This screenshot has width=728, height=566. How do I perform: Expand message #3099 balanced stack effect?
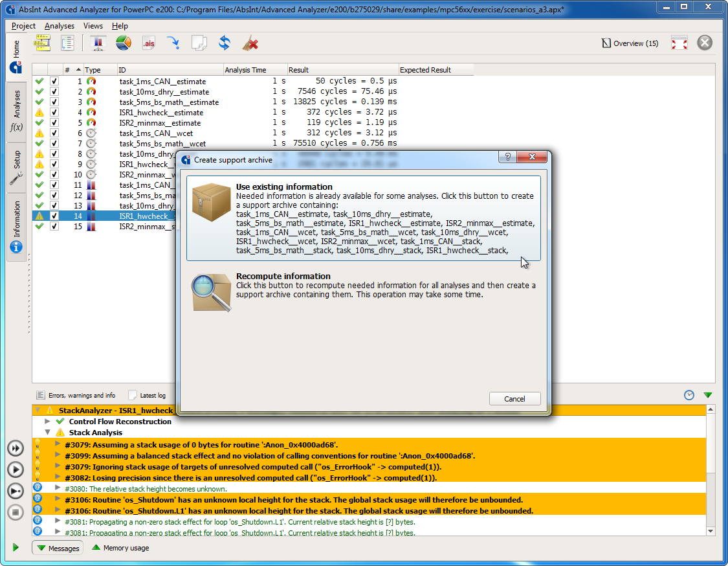click(57, 455)
